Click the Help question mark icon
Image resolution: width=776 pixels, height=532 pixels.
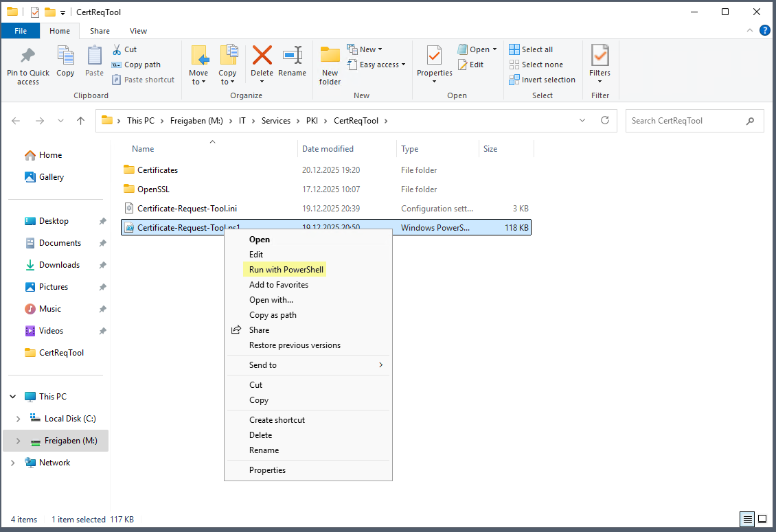764,30
